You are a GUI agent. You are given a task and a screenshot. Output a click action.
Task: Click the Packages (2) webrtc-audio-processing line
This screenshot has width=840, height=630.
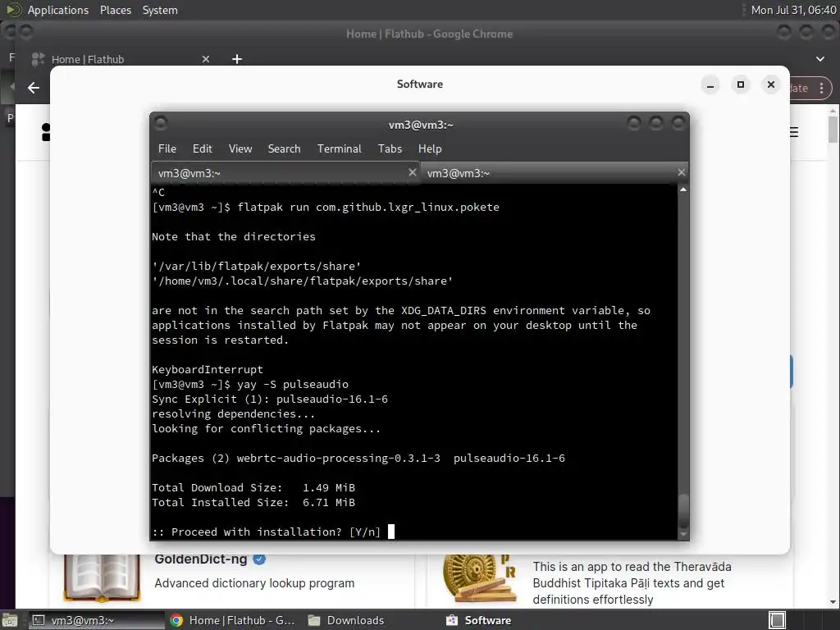358,458
